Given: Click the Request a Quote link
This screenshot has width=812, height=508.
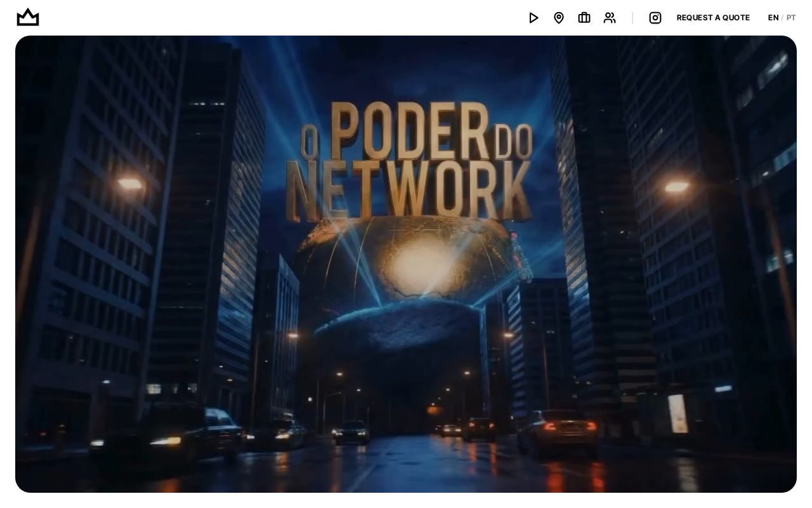Looking at the screenshot, I should (x=713, y=18).
